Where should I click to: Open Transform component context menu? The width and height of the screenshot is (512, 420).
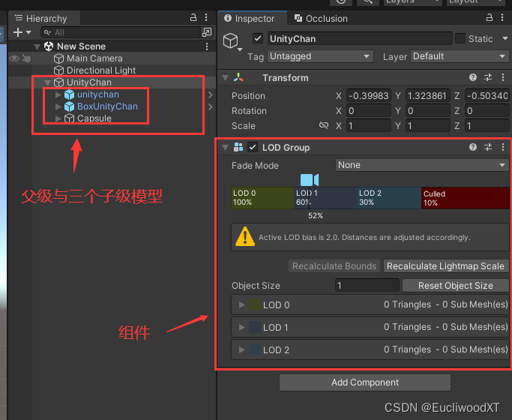coord(503,77)
